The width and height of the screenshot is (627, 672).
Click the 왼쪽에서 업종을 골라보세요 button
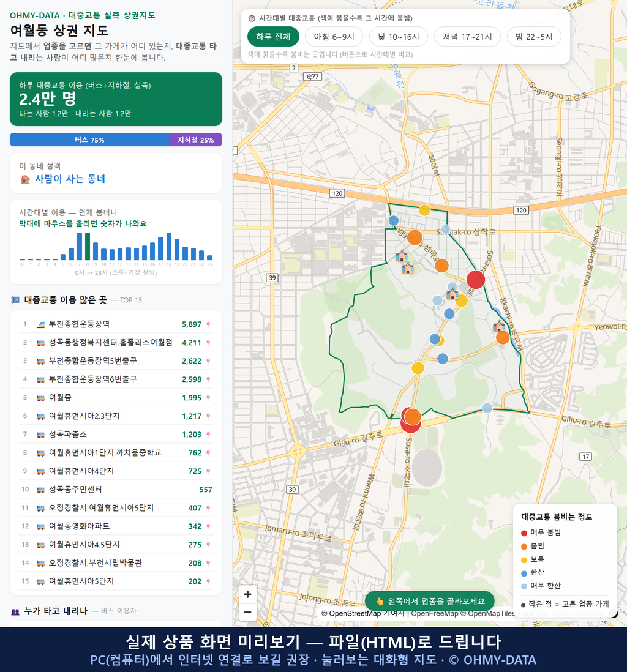click(430, 601)
